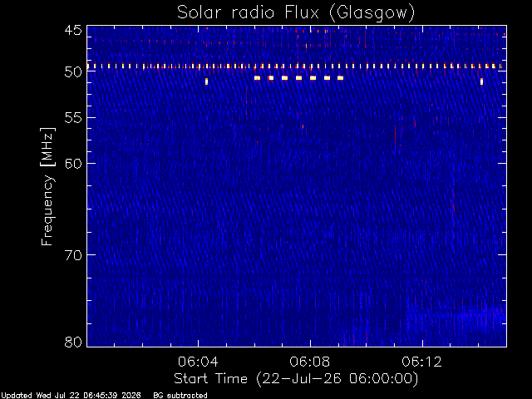Screen dimensions: 532x399
Task: Click the last white dash in the 51 MHz row
Action: (x=340, y=78)
